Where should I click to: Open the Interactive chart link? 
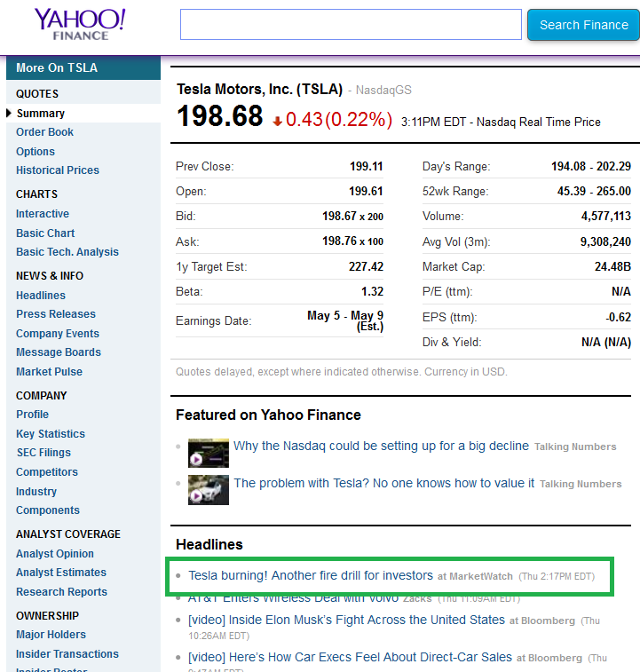tap(42, 214)
